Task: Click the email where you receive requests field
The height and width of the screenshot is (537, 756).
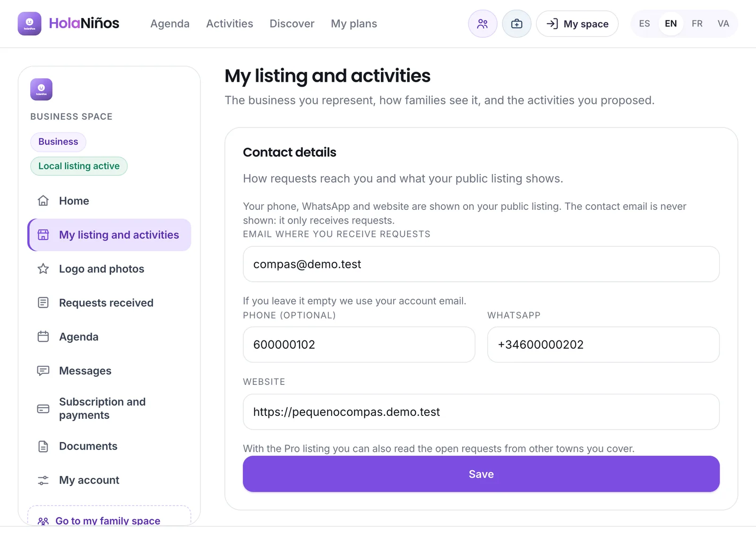Action: point(481,264)
